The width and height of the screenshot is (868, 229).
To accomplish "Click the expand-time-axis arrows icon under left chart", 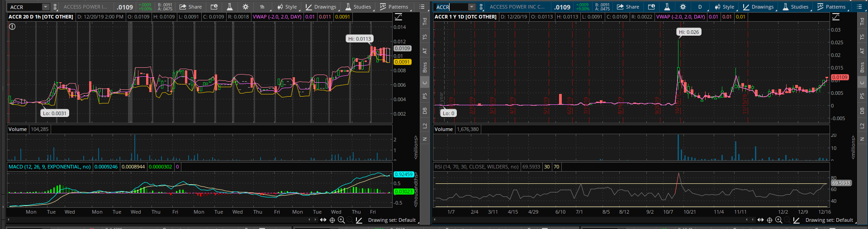I will coord(323,220).
